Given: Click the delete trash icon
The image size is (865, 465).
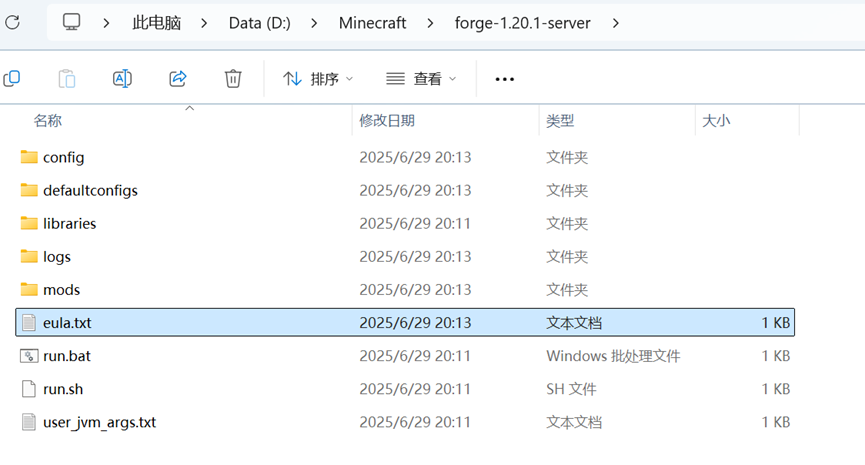Looking at the screenshot, I should tap(233, 79).
